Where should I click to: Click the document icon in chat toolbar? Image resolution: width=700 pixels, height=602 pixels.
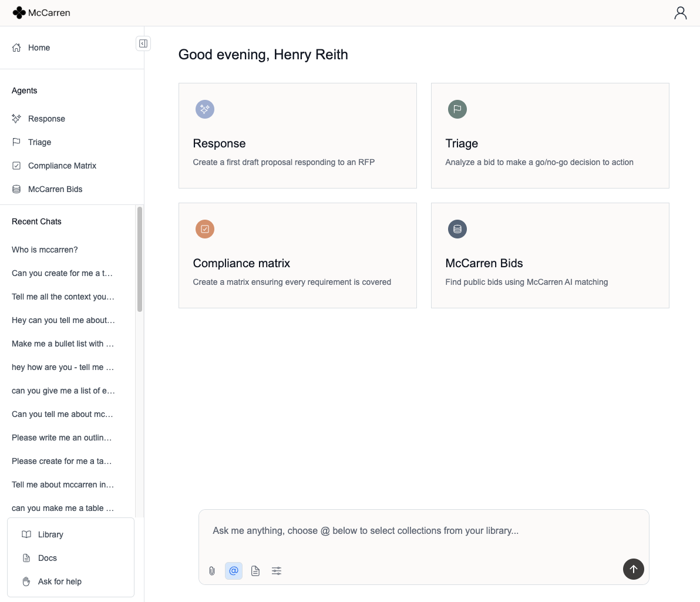tap(255, 571)
